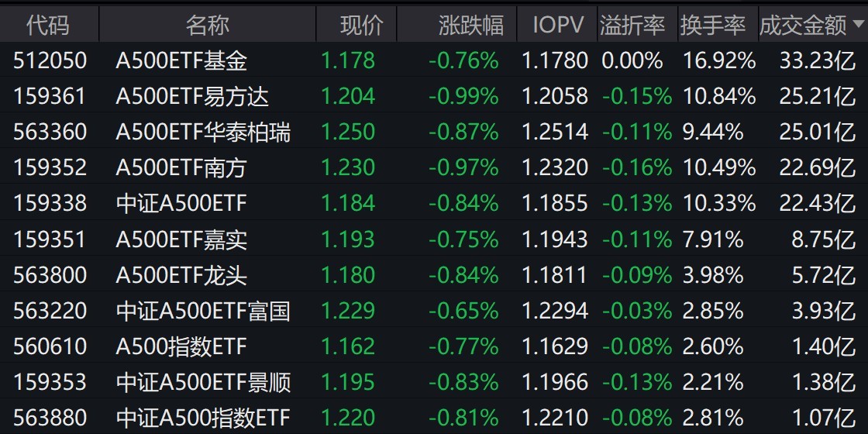Sort the list by 现价 header
The image size is (868, 434).
tap(362, 25)
